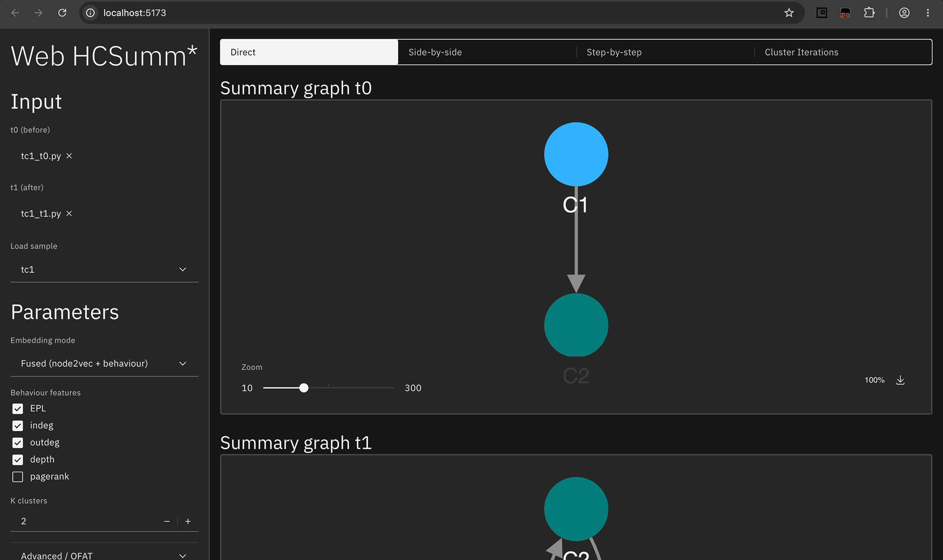Uncheck the depth feature checkbox
The width and height of the screenshot is (943, 560).
tap(18, 460)
